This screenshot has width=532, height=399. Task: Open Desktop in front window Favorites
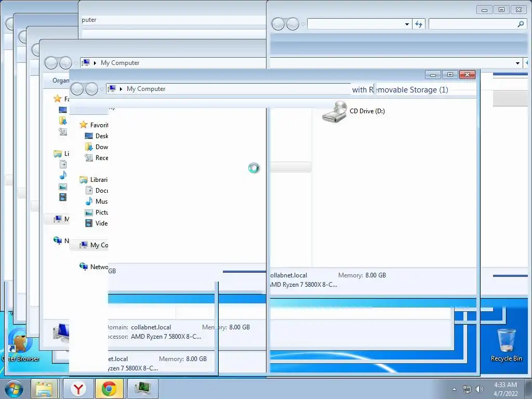coord(96,136)
